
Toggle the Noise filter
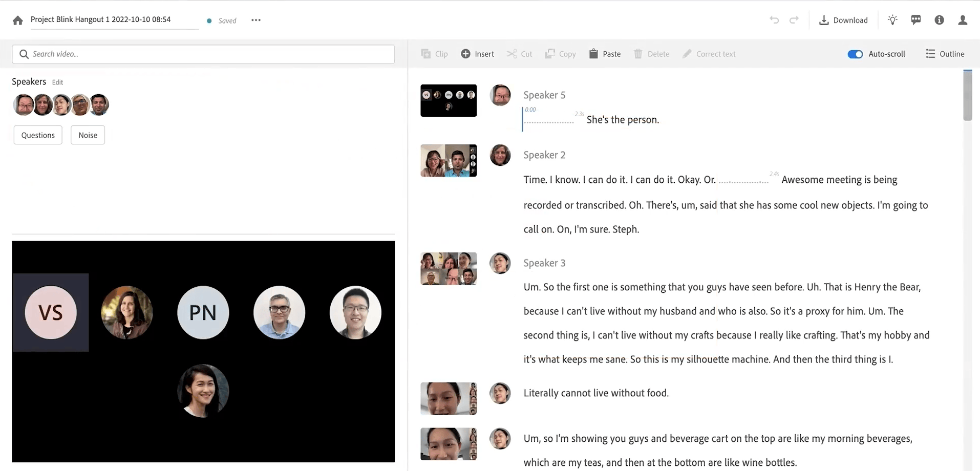click(88, 135)
